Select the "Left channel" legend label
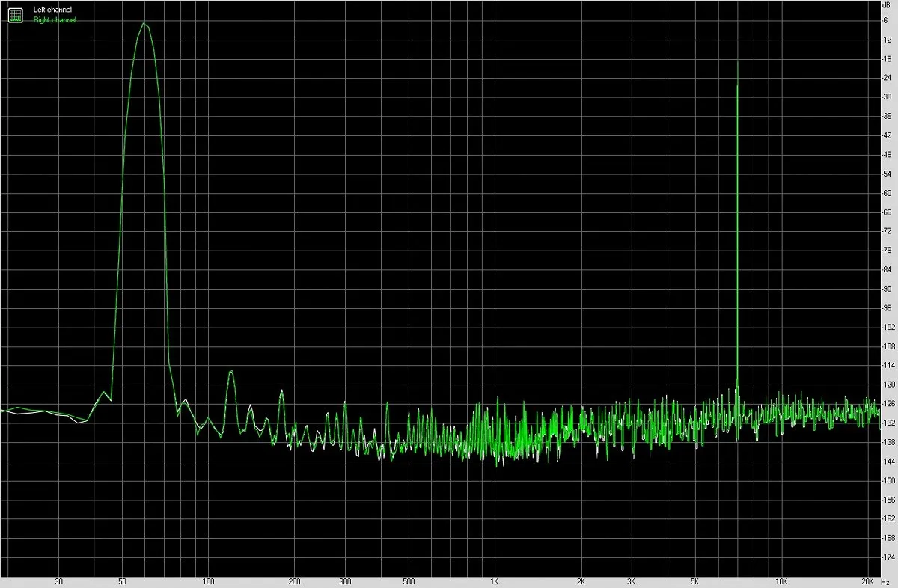Viewport: 898px width, 588px height. point(54,10)
